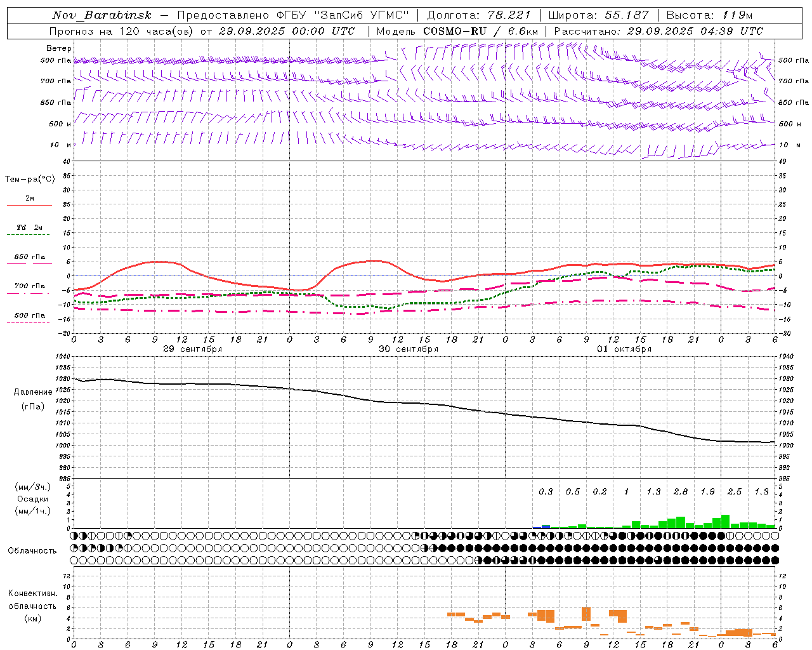Image resolution: width=812 pixels, height=650 pixels.
Task: Click the 'Широта: 55.187' latitude value
Action: (598, 15)
